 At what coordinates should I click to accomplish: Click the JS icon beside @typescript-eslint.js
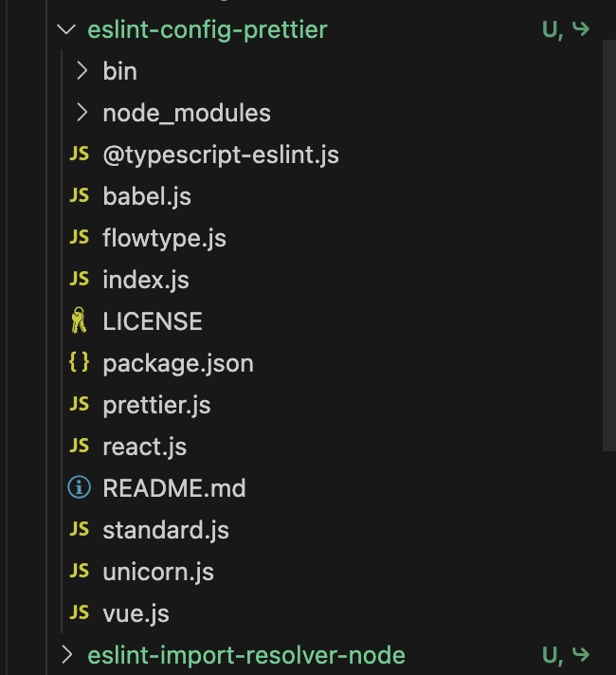80,154
